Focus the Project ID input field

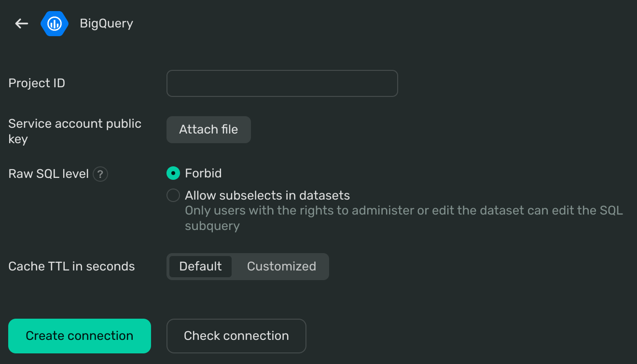pyautogui.click(x=282, y=83)
